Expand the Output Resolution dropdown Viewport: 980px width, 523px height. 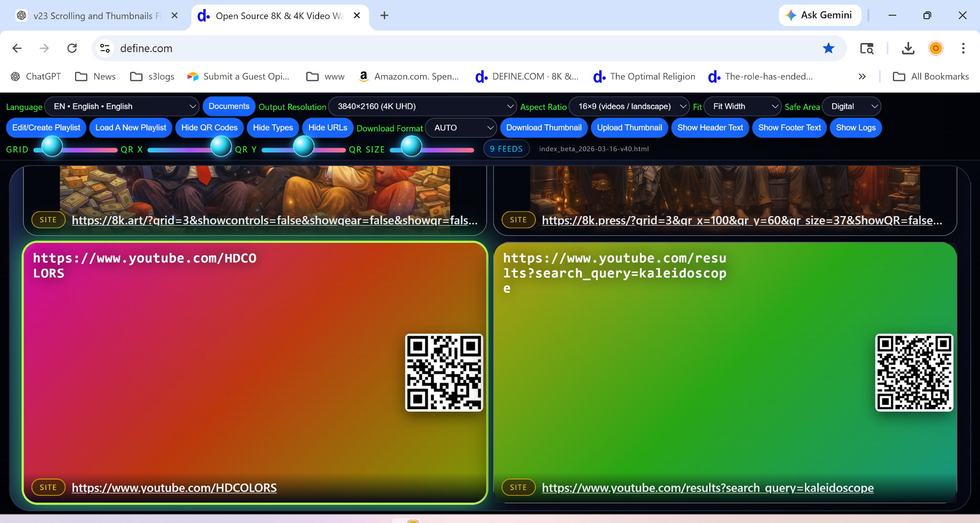tap(423, 107)
